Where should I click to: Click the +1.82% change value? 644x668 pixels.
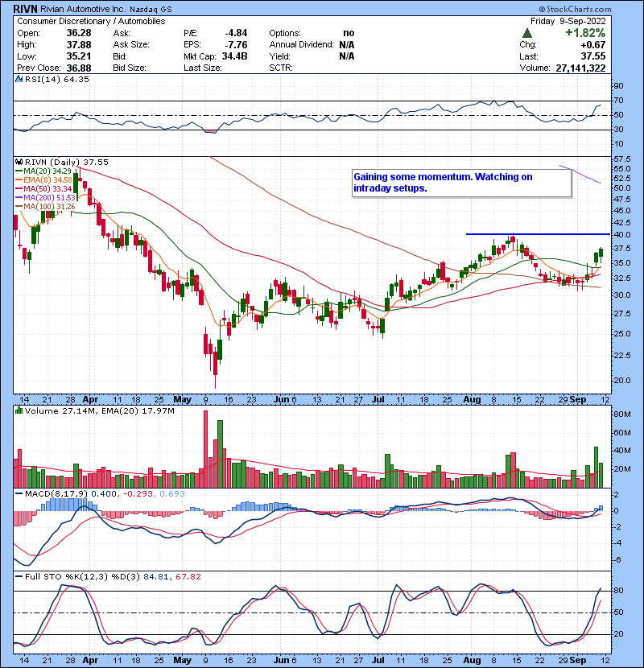585,33
